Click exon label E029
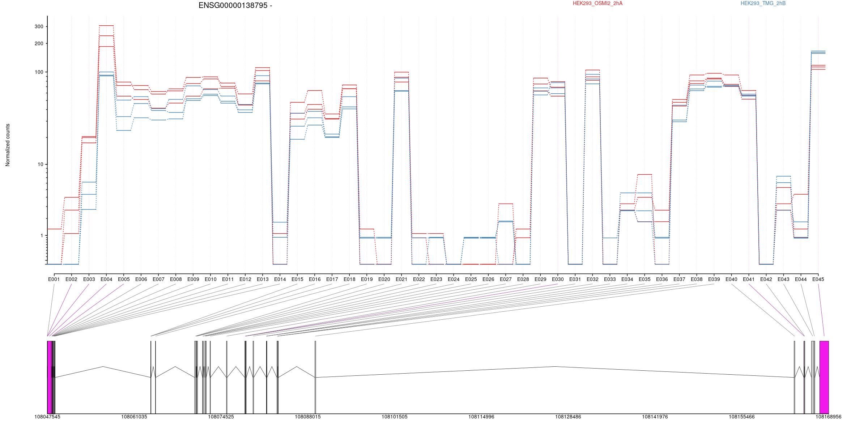 point(540,279)
